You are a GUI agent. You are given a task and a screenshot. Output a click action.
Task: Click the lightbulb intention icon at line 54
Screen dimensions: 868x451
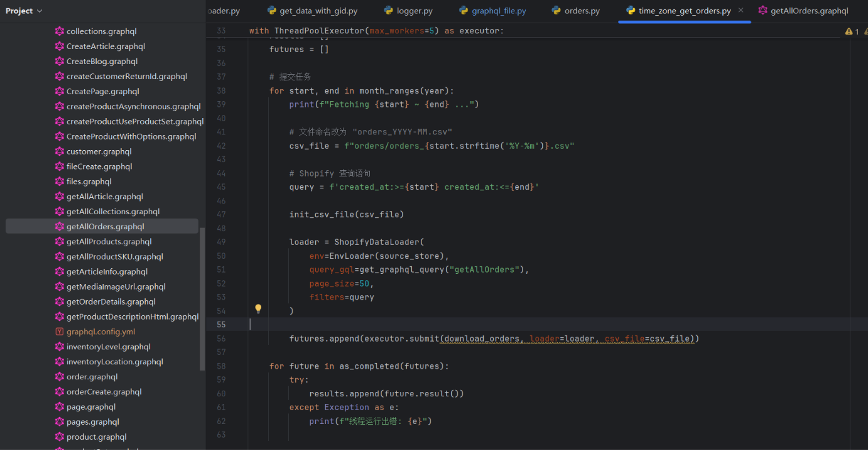[x=258, y=308]
